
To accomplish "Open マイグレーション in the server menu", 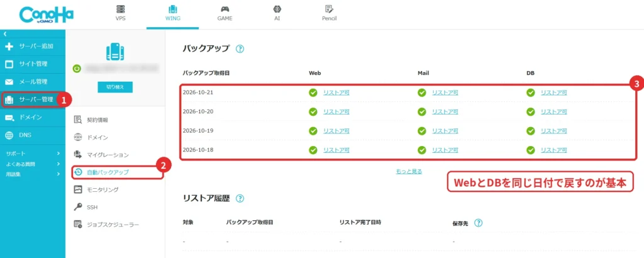I will (108, 155).
